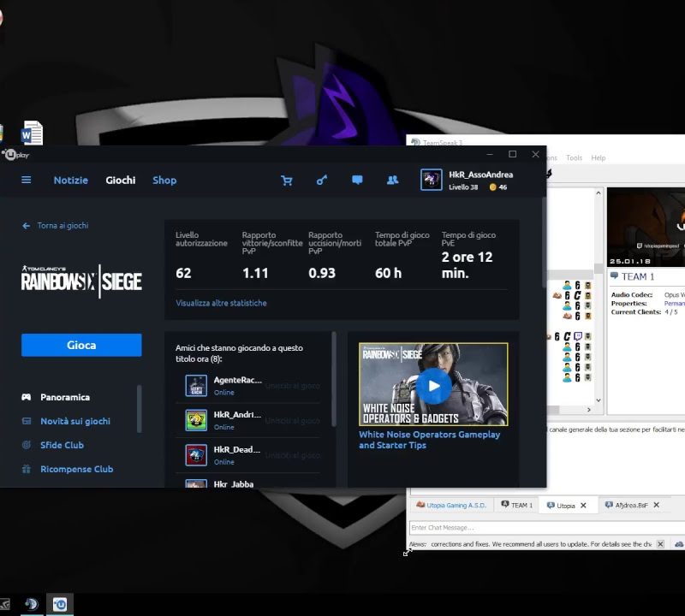Click the HkR_AssoAndrea profile avatar
The width and height of the screenshot is (685, 616).
pos(432,180)
